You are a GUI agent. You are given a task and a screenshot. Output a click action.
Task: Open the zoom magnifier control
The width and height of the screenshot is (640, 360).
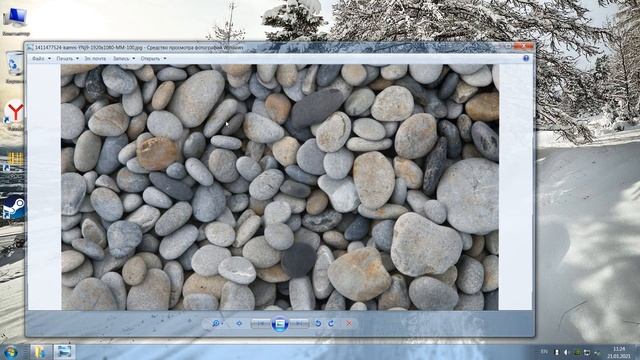(x=216, y=323)
